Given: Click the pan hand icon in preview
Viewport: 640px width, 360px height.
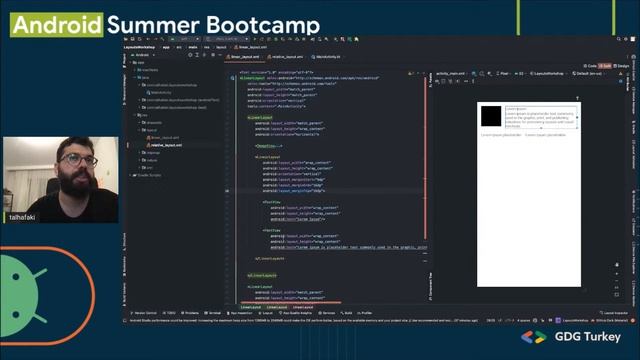Looking at the screenshot, I should (617, 264).
